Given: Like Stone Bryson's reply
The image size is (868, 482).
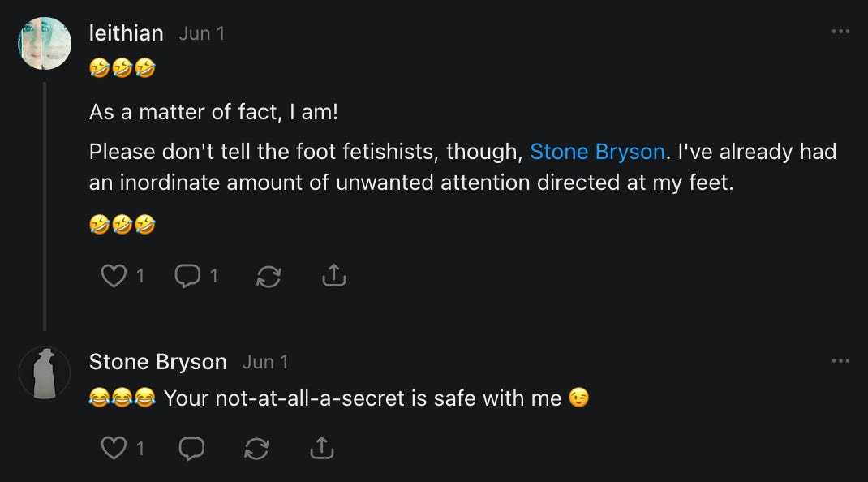Looking at the screenshot, I should pyautogui.click(x=114, y=447).
